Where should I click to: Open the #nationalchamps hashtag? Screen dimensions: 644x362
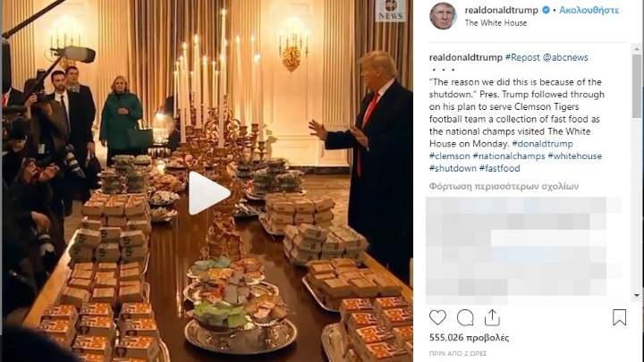pos(509,156)
